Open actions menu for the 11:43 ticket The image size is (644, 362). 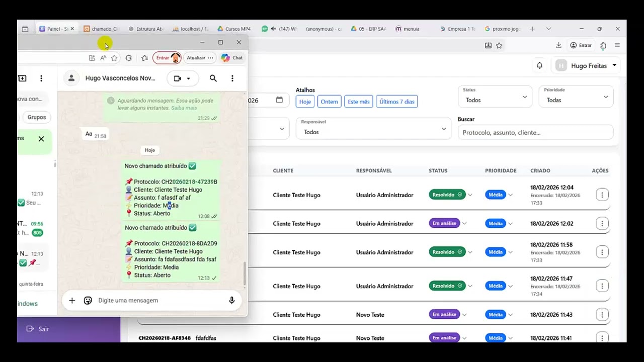tap(602, 315)
